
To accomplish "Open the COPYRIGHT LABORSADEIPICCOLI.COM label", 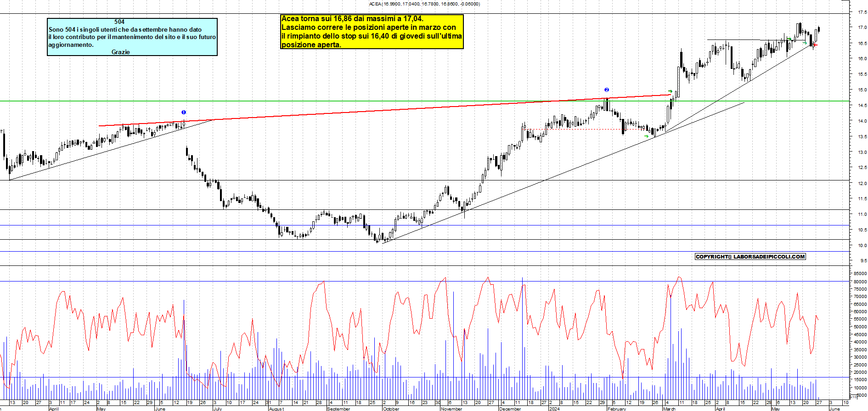I will click(750, 257).
